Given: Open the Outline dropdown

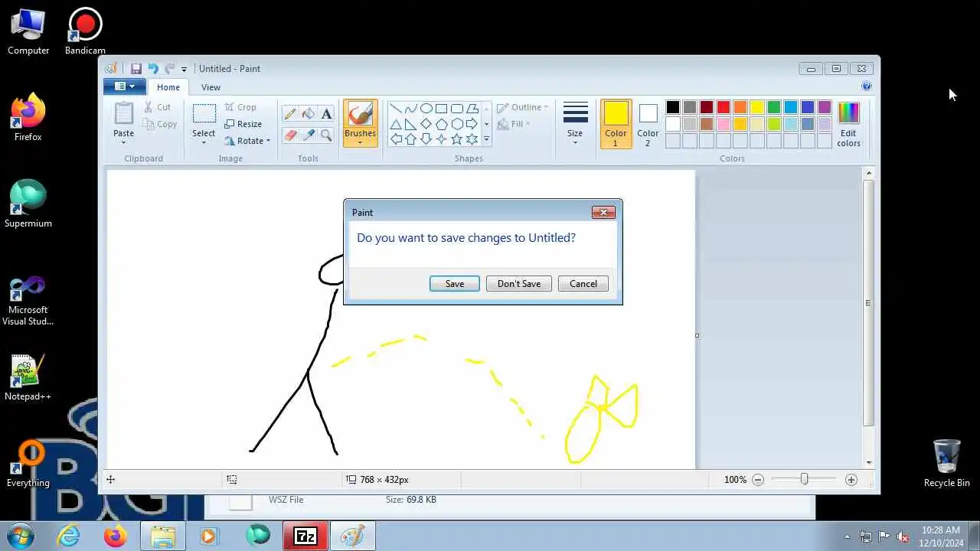Looking at the screenshot, I should coord(522,107).
